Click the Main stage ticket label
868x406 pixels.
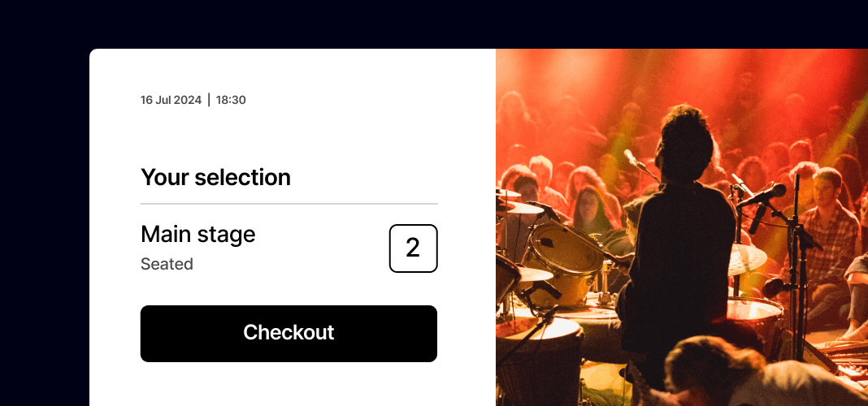197,235
